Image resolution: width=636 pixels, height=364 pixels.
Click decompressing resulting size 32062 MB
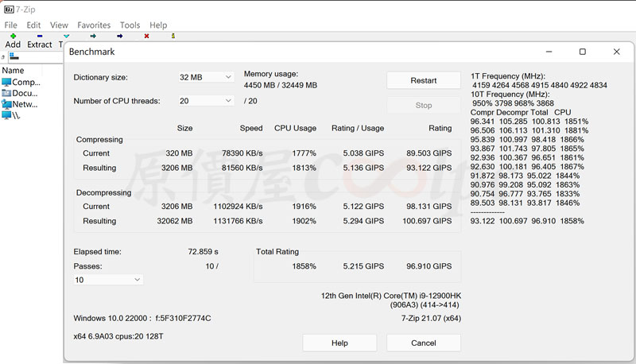point(175,221)
